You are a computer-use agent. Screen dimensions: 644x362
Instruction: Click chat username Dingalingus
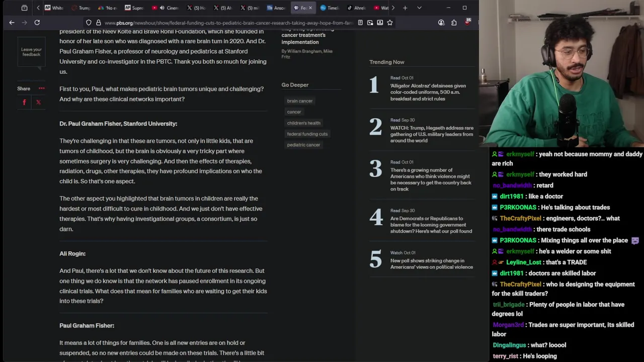[509, 345]
